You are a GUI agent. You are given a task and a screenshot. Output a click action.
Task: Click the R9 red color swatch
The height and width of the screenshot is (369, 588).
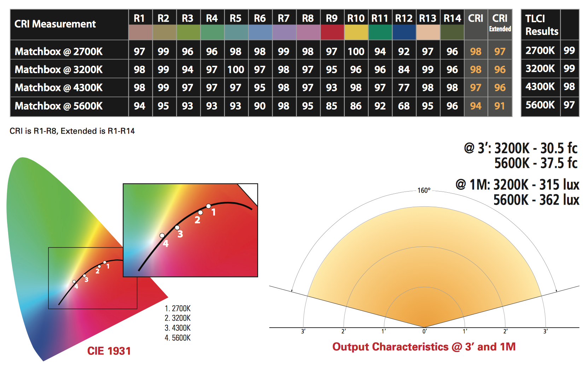tap(332, 32)
